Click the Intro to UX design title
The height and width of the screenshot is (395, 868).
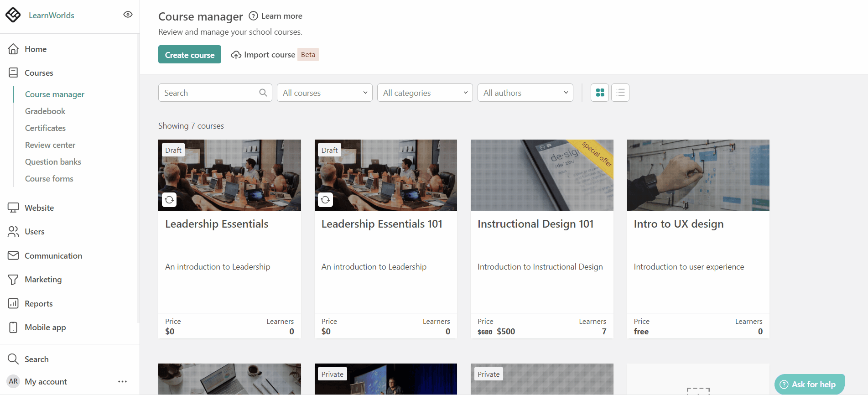click(679, 224)
